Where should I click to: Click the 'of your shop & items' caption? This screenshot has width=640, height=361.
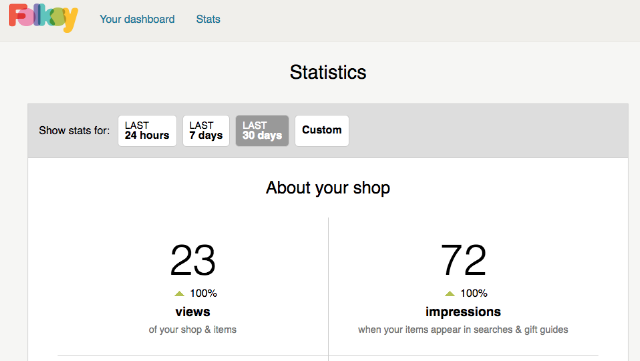click(x=193, y=330)
